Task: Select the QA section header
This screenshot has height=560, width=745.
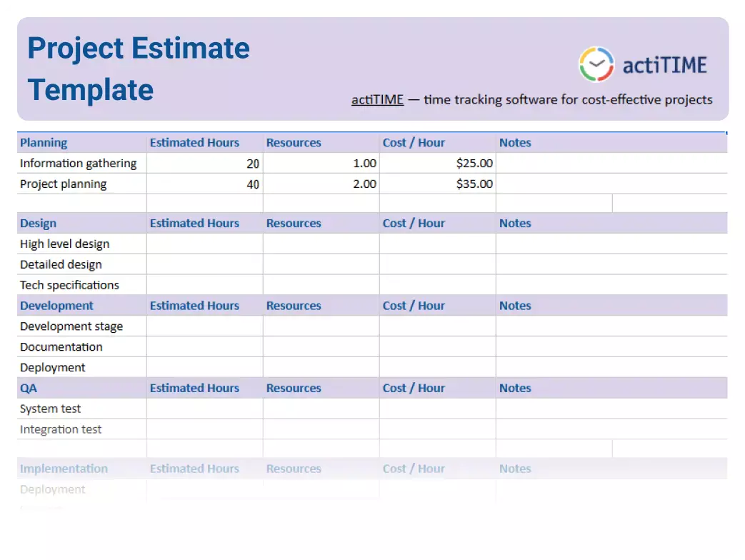Action: pyautogui.click(x=27, y=388)
